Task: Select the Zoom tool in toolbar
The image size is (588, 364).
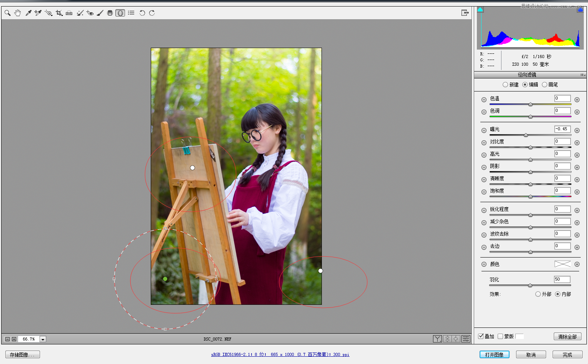Action: 7,13
